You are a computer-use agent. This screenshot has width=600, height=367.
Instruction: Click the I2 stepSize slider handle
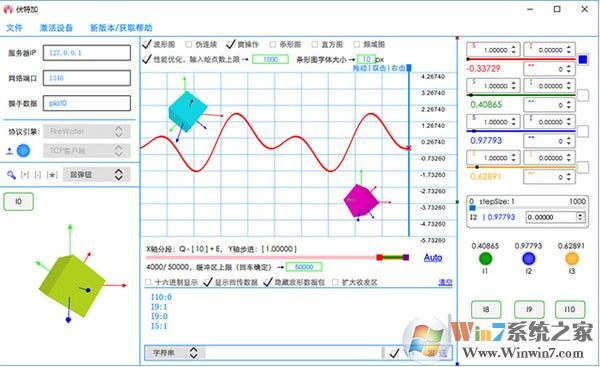point(472,208)
